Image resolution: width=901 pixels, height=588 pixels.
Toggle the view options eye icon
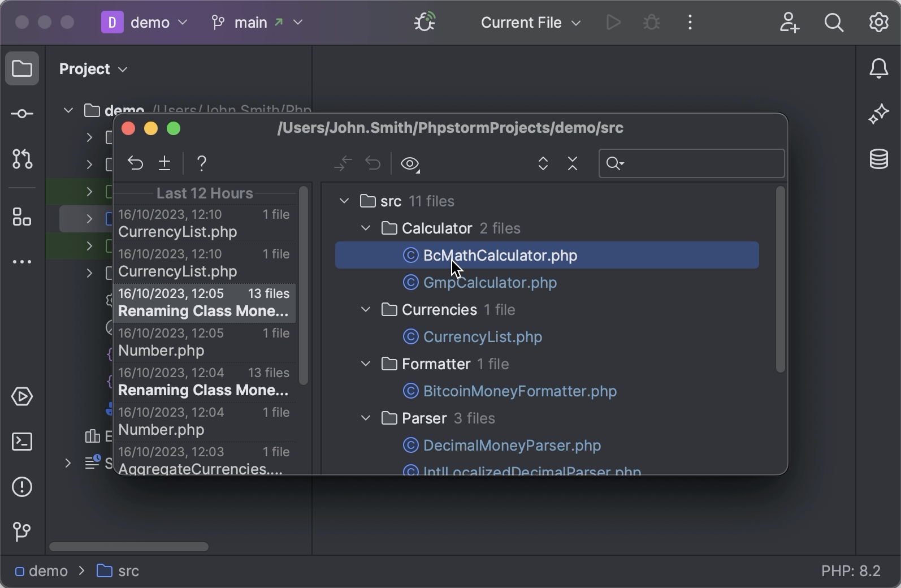410,165
